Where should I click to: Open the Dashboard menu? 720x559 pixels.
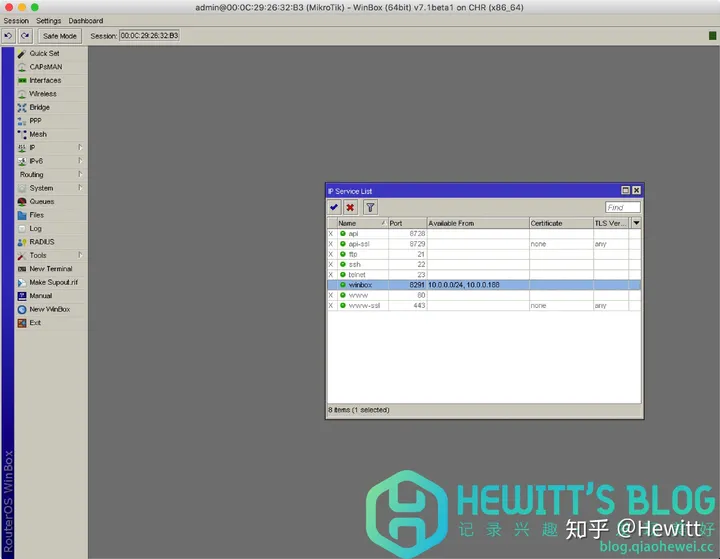pos(86,21)
